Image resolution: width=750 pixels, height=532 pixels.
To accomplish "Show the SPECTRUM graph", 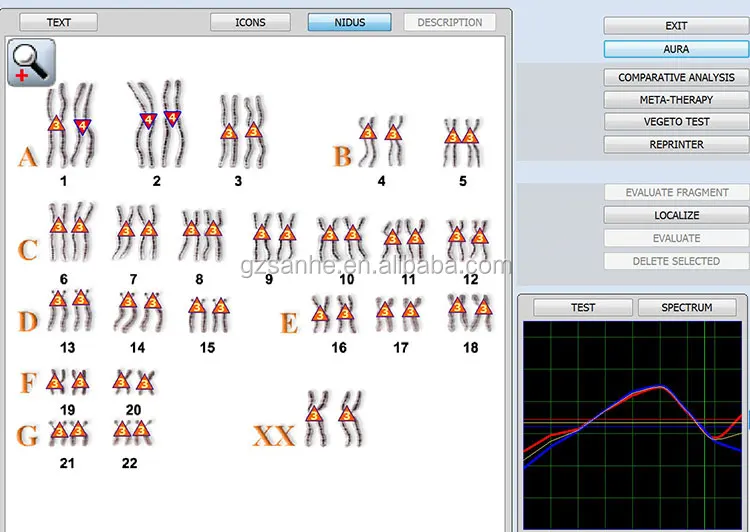I will (686, 307).
